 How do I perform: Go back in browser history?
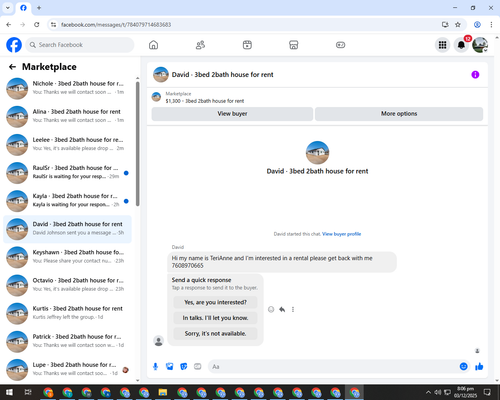9,25
